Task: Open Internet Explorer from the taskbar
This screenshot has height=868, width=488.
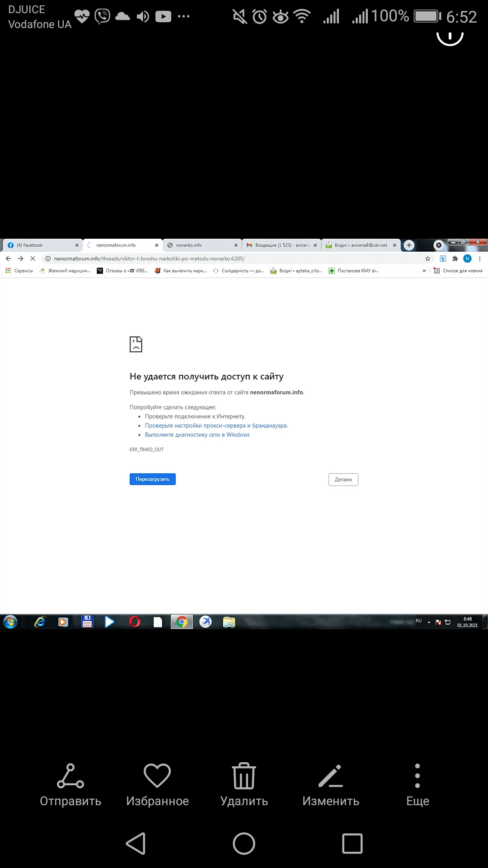Action: (x=40, y=622)
